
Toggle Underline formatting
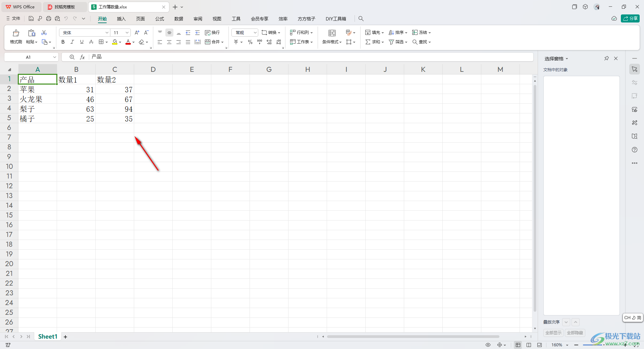tap(82, 42)
